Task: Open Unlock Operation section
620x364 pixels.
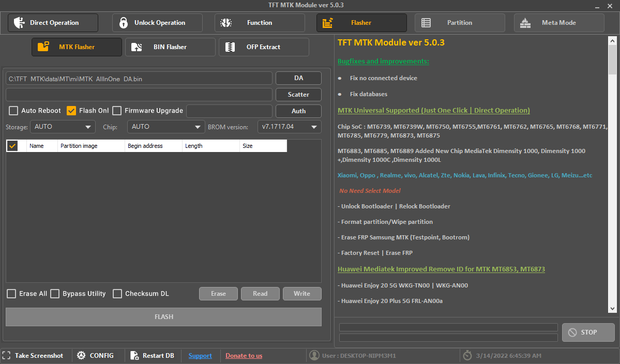Action: 123,23
